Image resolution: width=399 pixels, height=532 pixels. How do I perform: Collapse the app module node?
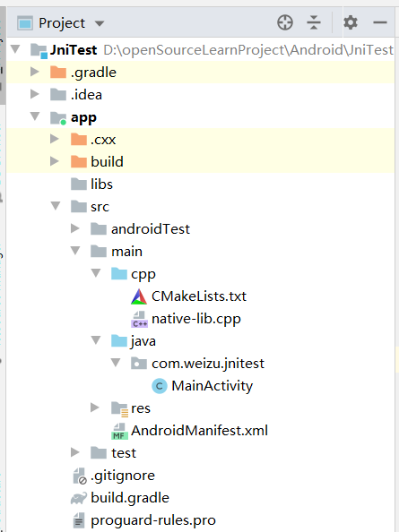pyautogui.click(x=35, y=116)
